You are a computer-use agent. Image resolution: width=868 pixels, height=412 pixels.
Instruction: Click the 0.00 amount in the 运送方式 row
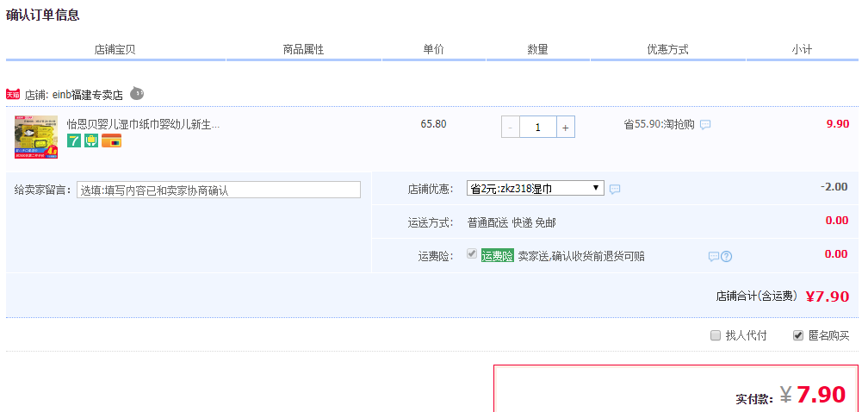[x=836, y=221]
